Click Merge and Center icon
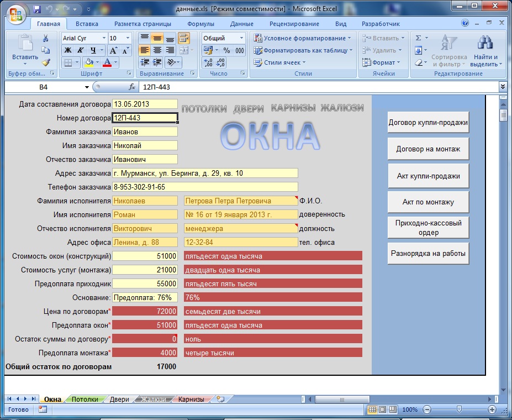Screen dimensions: 512x420 coord(184,50)
